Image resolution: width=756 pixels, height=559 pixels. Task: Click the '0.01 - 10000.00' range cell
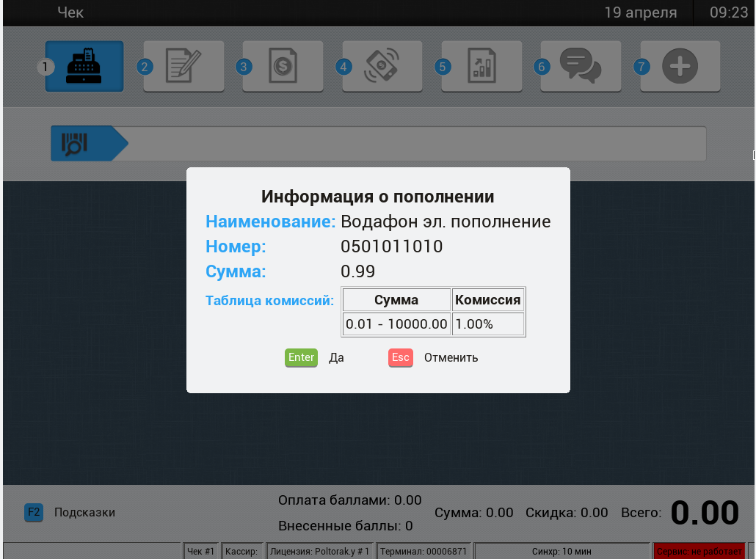396,324
